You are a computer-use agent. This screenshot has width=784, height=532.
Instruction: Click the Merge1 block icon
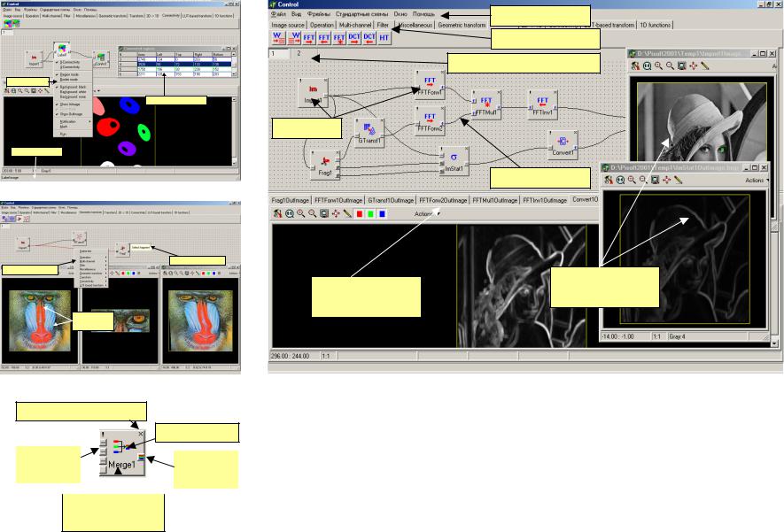pos(124,446)
